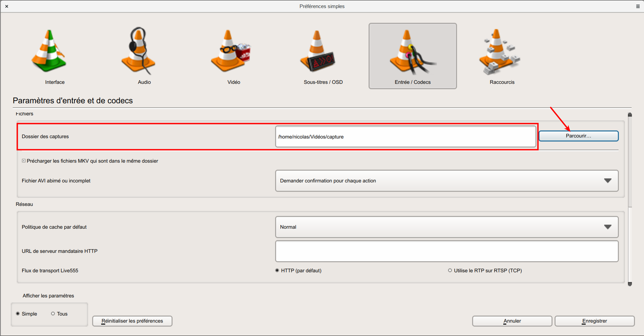
Task: Toggle the Précharger les fichiers MKV checkbox
Action: [24, 161]
